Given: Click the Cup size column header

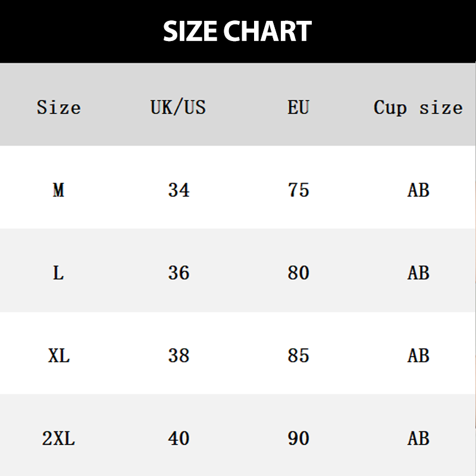Looking at the screenshot, I should tap(418, 108).
